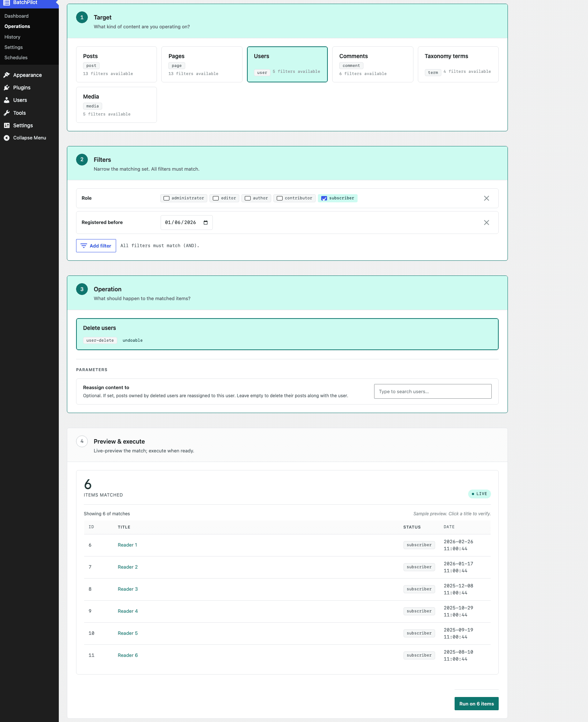The height and width of the screenshot is (722, 588).
Task: Open the Reader 3 user link
Action: click(x=128, y=589)
